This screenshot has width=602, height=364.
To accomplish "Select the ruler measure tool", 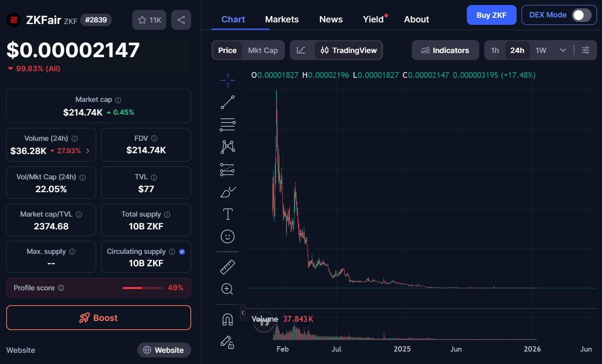I will pyautogui.click(x=228, y=267).
